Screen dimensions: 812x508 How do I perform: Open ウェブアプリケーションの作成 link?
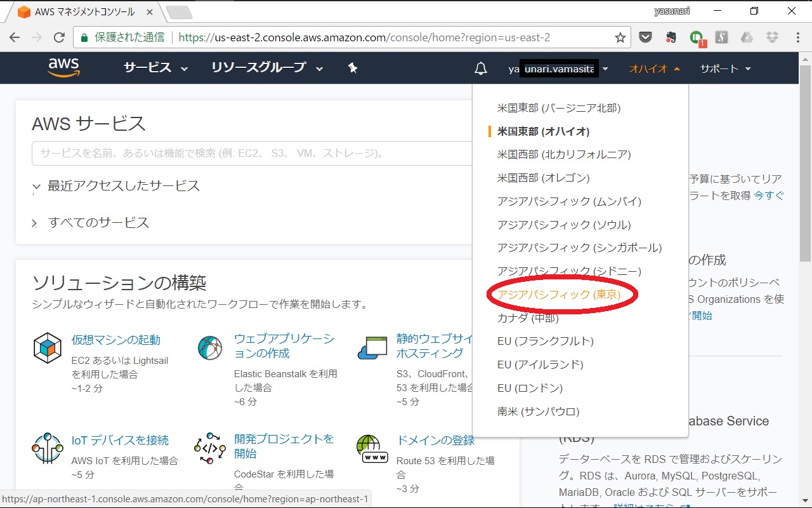click(284, 346)
